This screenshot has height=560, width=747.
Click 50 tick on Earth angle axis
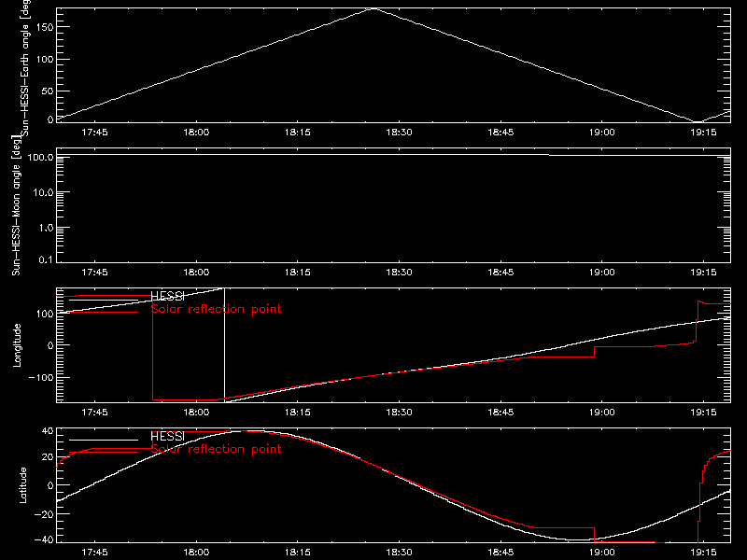point(48,91)
